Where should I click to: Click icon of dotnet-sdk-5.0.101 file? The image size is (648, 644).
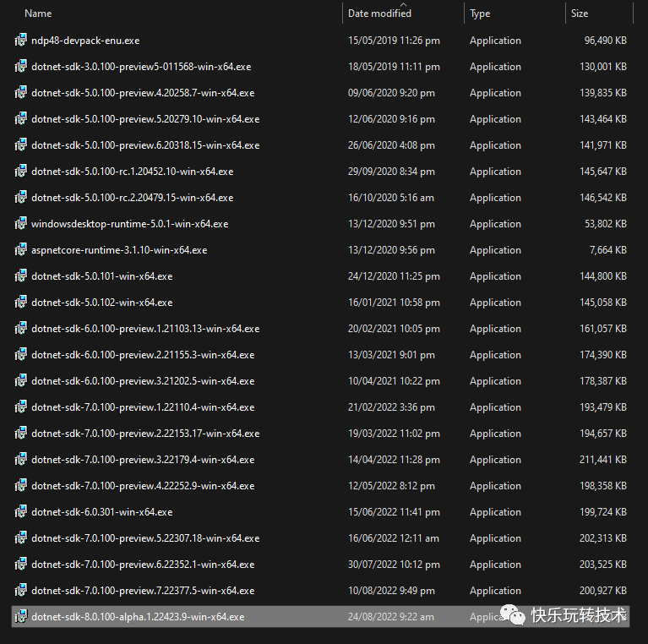(x=20, y=276)
